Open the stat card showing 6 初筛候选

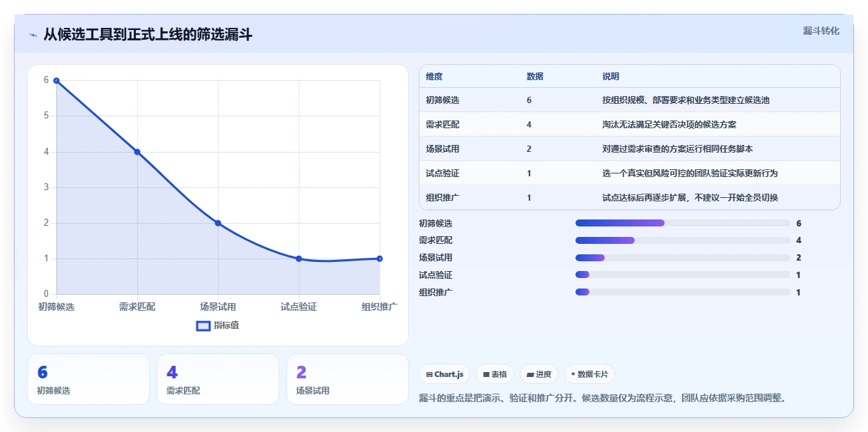click(88, 379)
